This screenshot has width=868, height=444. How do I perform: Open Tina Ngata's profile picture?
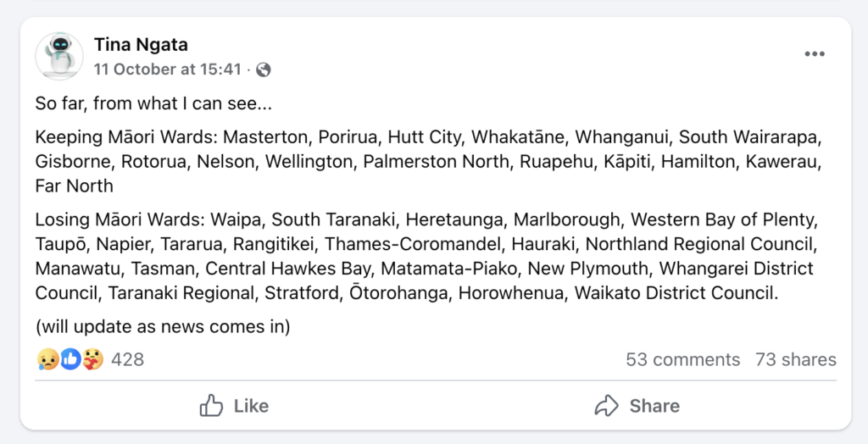(59, 56)
